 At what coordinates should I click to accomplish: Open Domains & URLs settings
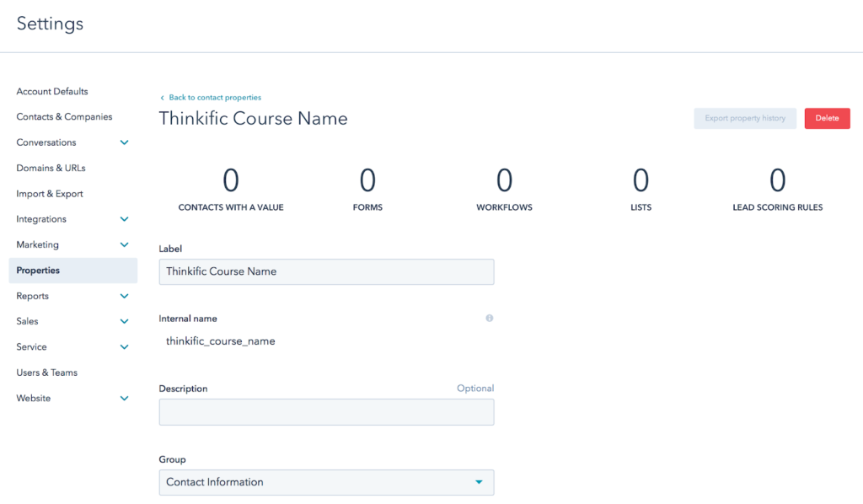(x=51, y=168)
